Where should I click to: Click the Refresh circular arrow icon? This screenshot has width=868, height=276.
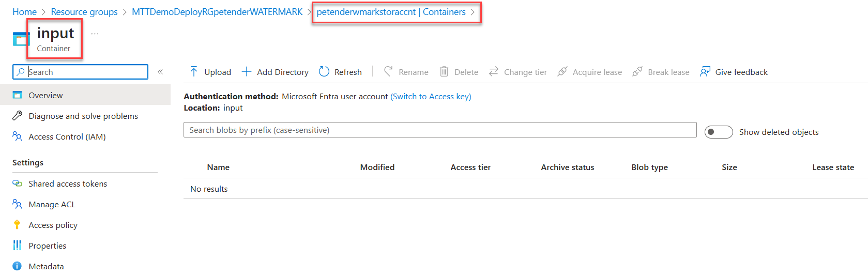click(x=324, y=71)
